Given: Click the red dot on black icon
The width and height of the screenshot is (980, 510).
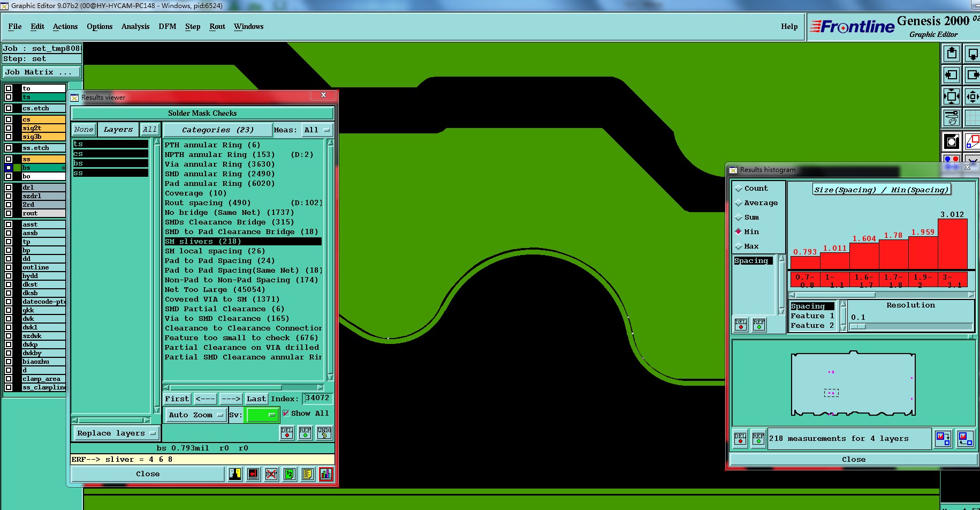Looking at the screenshot, I should pyautogui.click(x=253, y=474).
